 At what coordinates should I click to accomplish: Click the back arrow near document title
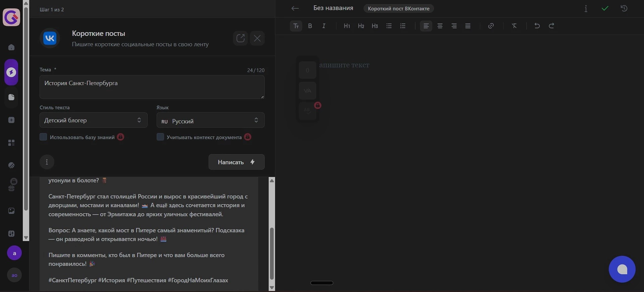click(x=295, y=8)
